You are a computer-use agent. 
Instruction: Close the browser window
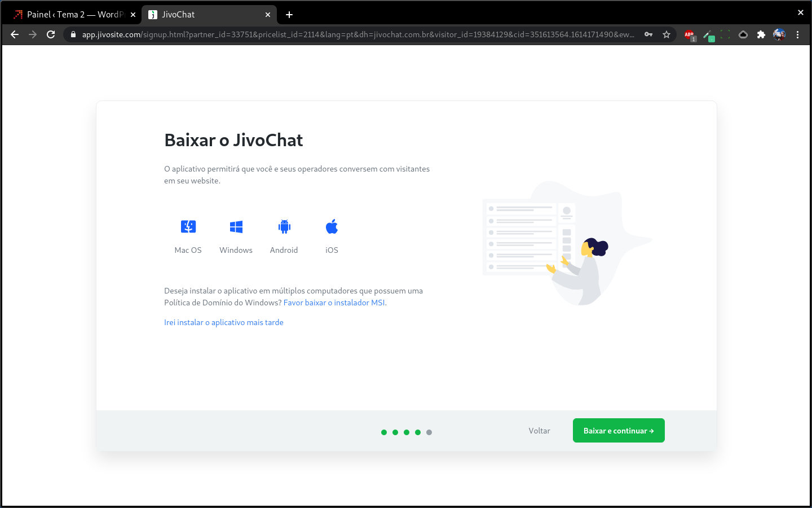[x=800, y=12]
